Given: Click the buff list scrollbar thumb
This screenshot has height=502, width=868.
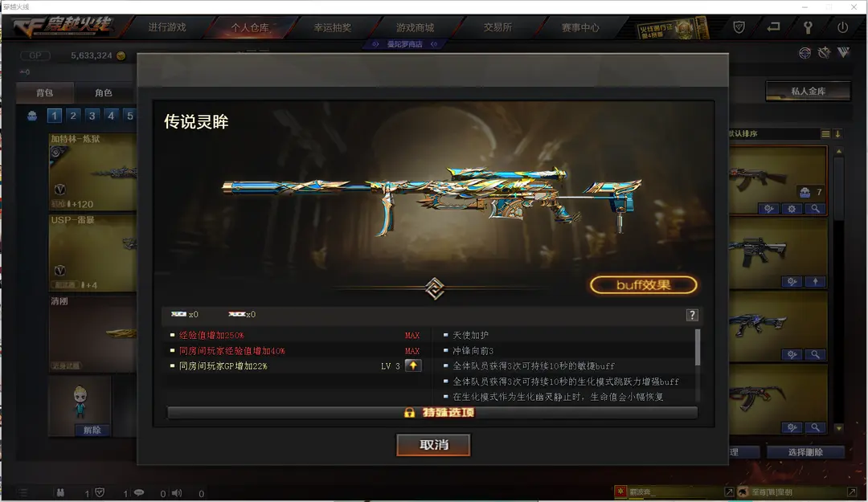Looking at the screenshot, I should 698,347.
